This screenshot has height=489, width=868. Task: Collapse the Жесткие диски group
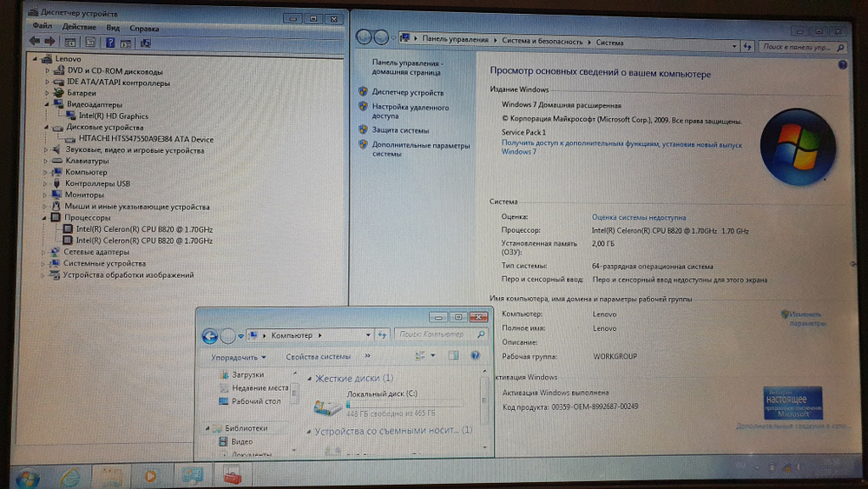[310, 378]
